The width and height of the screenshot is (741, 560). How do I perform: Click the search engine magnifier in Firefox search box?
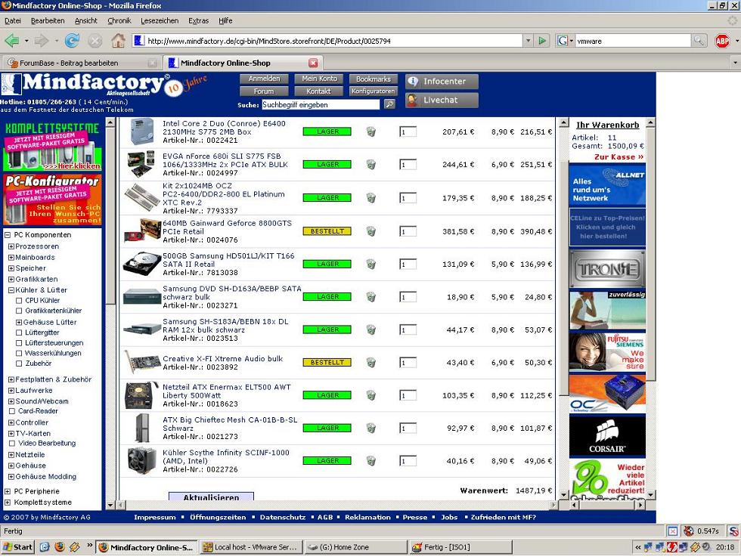(699, 41)
